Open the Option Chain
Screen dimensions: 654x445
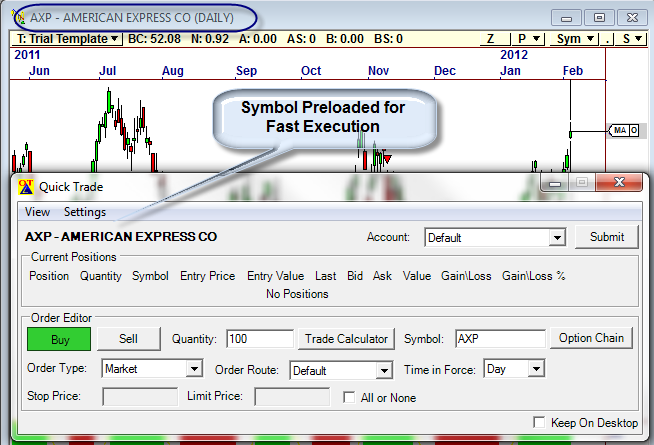tap(591, 338)
